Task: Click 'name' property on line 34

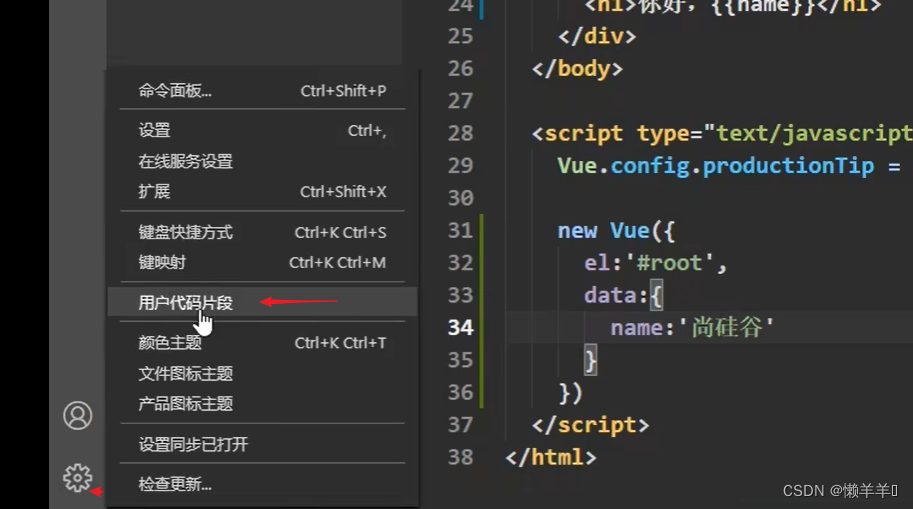Action: pos(636,328)
